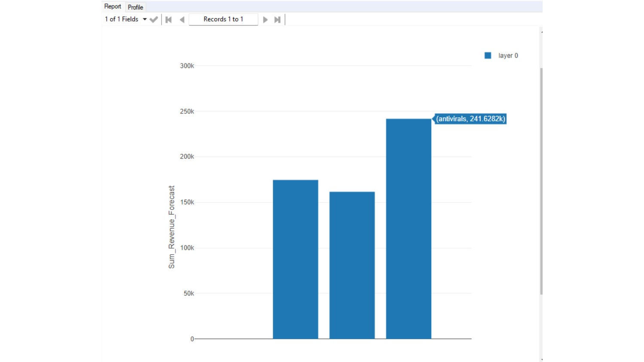The height and width of the screenshot is (362, 644).
Task: Click the checkmark apply icon
Action: (x=153, y=19)
